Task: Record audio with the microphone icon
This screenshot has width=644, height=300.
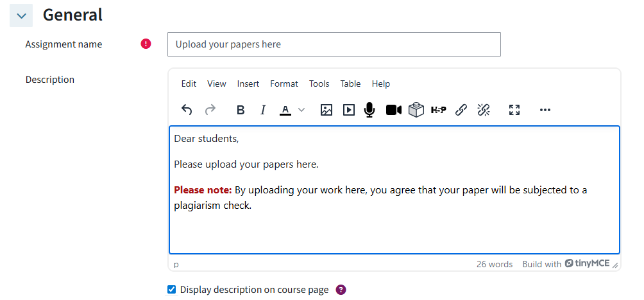Action: point(369,110)
